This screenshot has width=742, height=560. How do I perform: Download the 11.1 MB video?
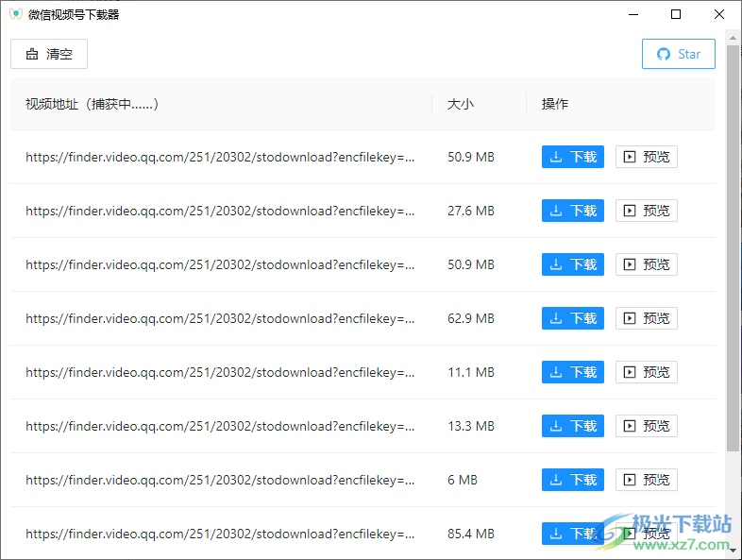[573, 372]
